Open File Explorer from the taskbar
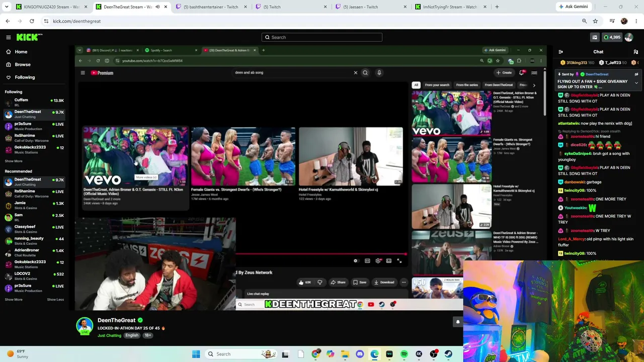 click(345, 354)
